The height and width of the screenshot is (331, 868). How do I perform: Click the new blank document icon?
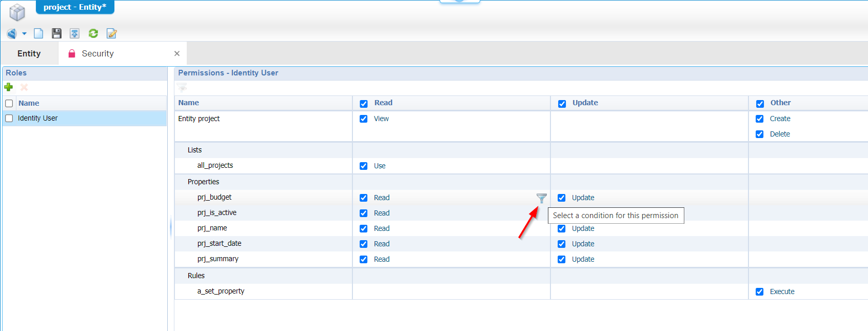(38, 34)
